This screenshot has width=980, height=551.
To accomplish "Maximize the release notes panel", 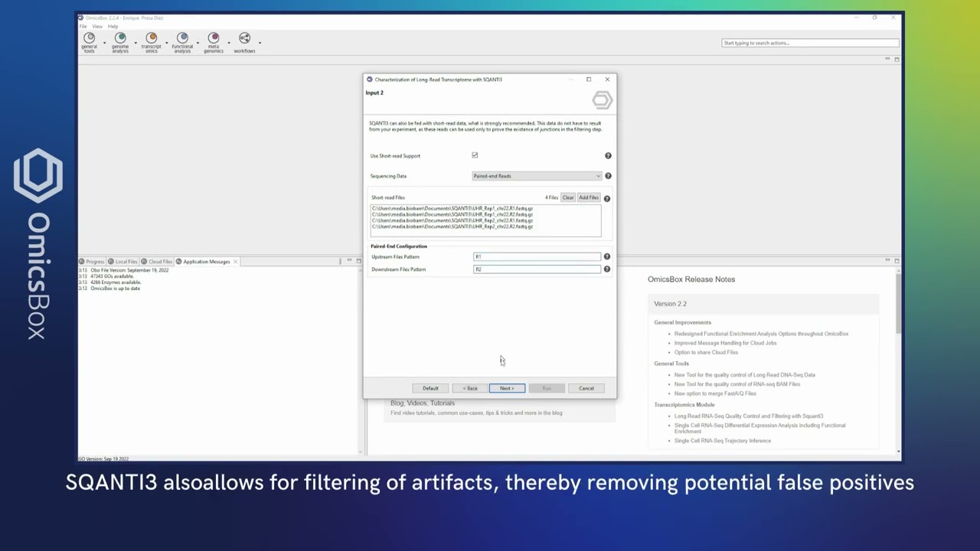I will pyautogui.click(x=897, y=261).
